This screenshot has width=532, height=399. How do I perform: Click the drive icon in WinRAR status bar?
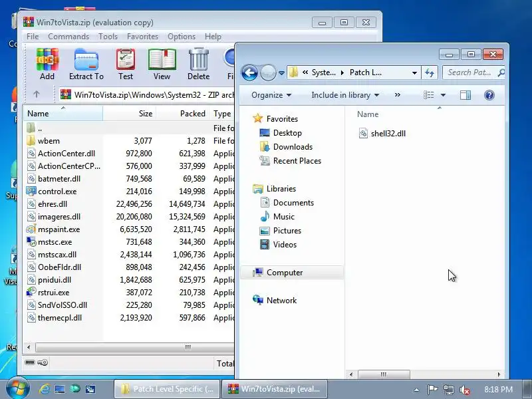pos(30,362)
